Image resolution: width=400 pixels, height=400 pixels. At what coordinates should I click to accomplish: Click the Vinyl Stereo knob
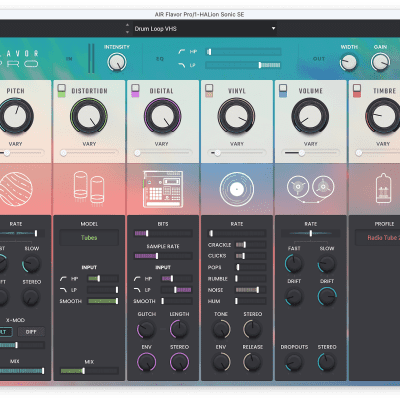(253, 329)
